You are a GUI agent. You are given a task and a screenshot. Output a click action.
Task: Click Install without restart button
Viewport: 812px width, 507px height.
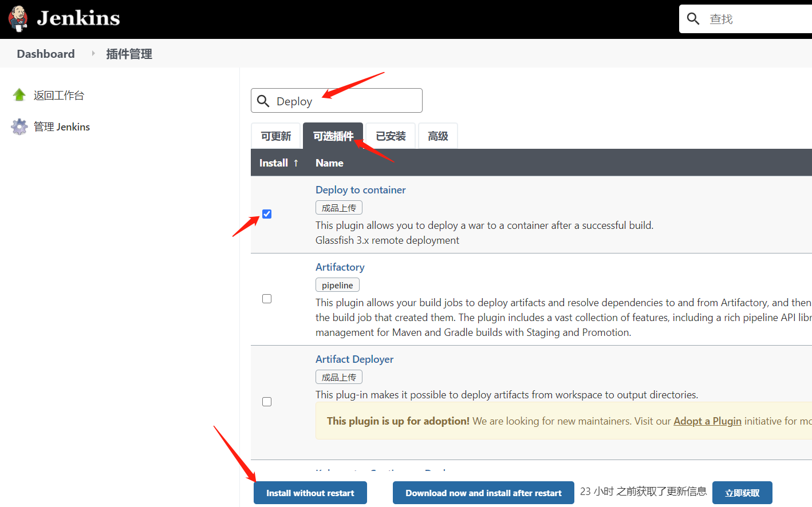click(x=310, y=493)
